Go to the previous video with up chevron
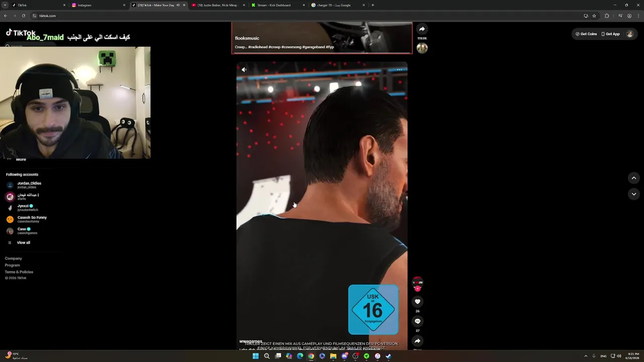The image size is (644, 362). click(x=633, y=178)
